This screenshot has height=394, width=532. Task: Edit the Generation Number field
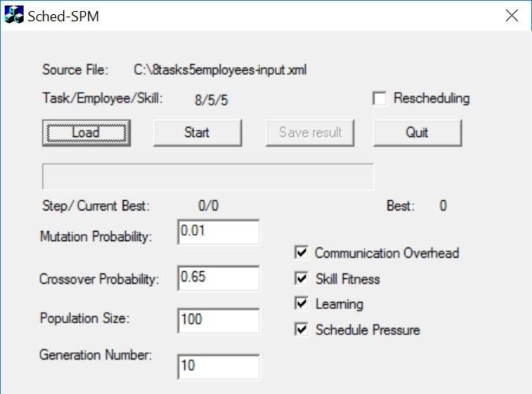(x=218, y=367)
